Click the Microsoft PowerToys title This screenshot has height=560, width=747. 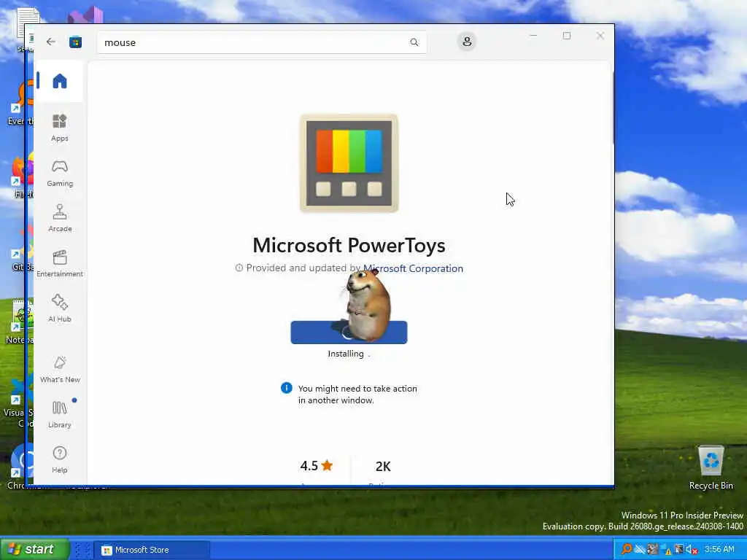click(349, 245)
